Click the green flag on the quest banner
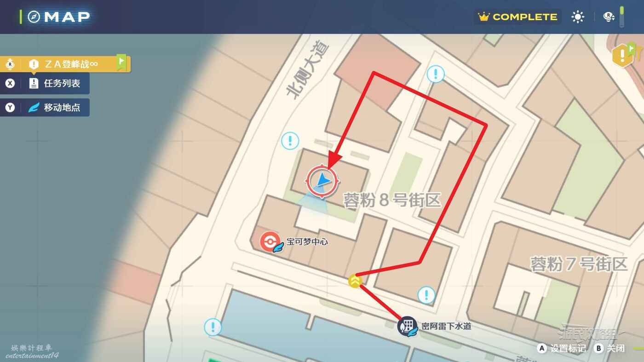This screenshot has height=362, width=644. point(121,62)
